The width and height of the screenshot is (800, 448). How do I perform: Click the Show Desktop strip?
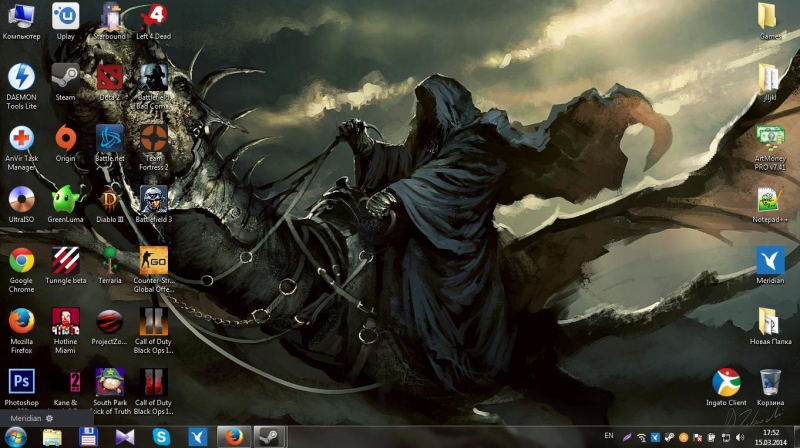point(796,437)
